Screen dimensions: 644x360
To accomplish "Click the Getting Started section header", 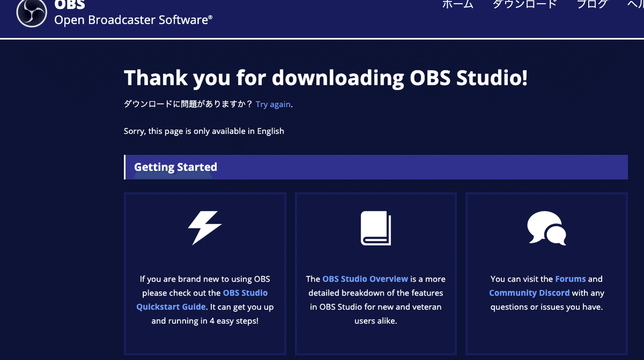I will [376, 167].
